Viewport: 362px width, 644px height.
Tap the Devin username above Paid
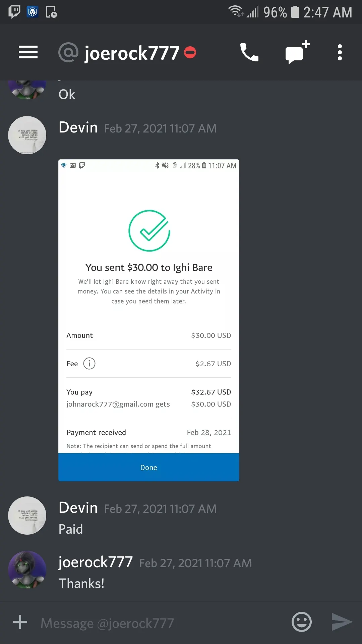point(78,508)
